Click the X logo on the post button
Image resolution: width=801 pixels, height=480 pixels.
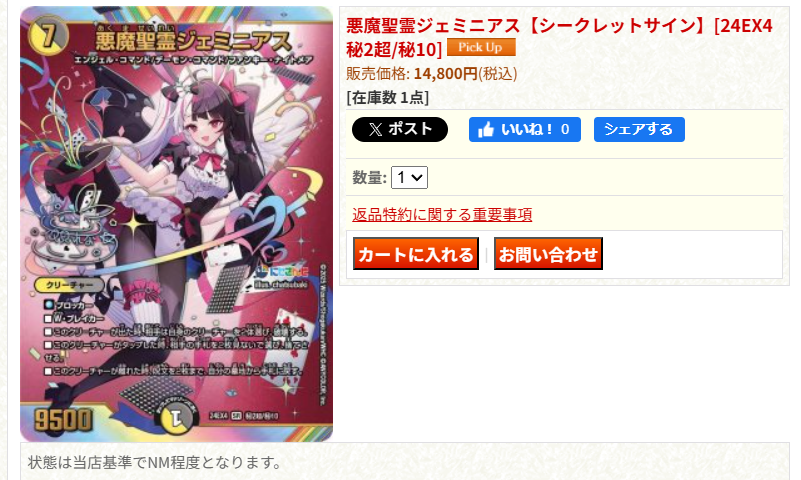pos(375,130)
